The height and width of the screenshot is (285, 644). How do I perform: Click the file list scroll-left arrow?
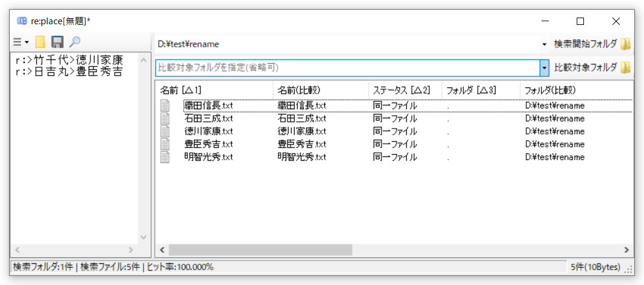tap(162, 249)
